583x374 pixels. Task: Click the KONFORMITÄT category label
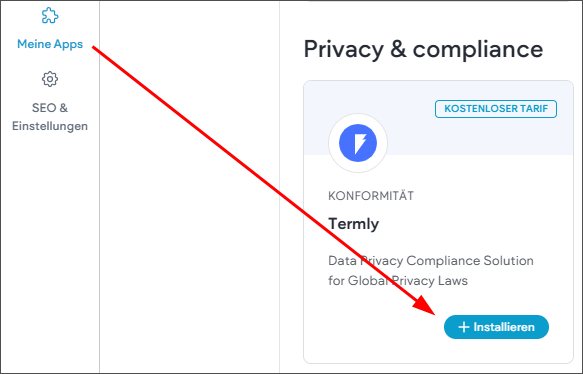pos(371,196)
